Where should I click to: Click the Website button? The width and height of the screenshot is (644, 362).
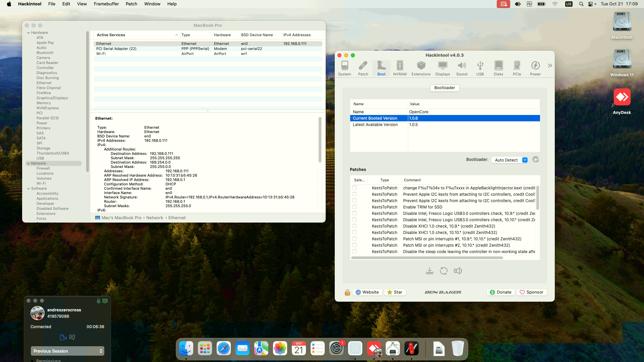(x=367, y=292)
